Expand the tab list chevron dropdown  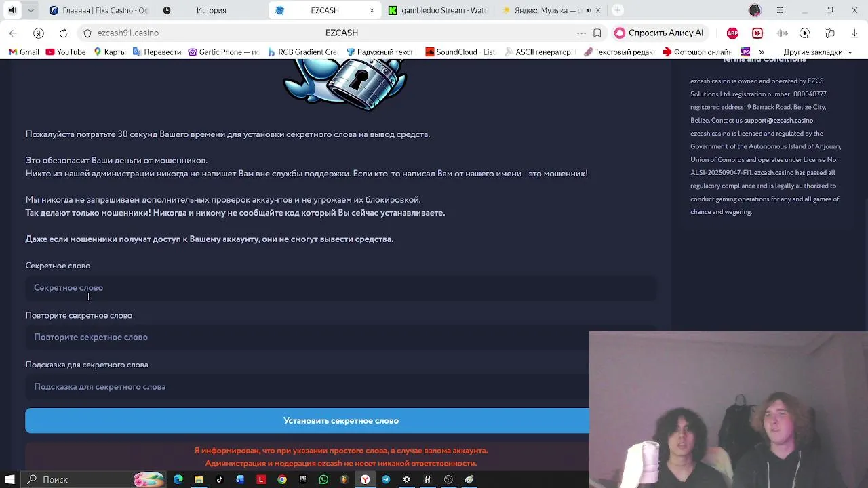click(x=31, y=10)
